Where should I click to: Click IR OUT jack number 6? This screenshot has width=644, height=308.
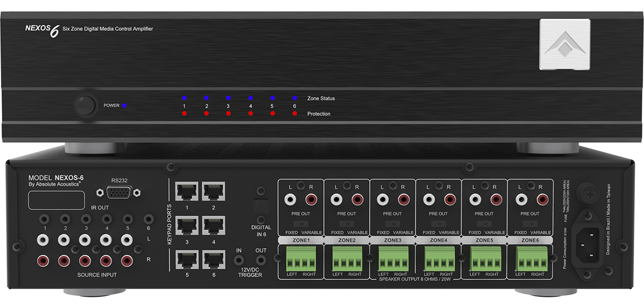(x=148, y=219)
